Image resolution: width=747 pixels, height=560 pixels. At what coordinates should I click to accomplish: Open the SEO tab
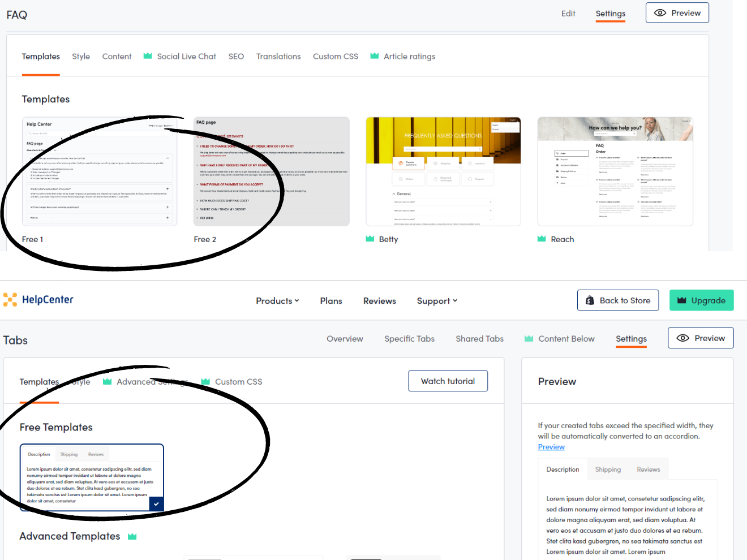(236, 57)
